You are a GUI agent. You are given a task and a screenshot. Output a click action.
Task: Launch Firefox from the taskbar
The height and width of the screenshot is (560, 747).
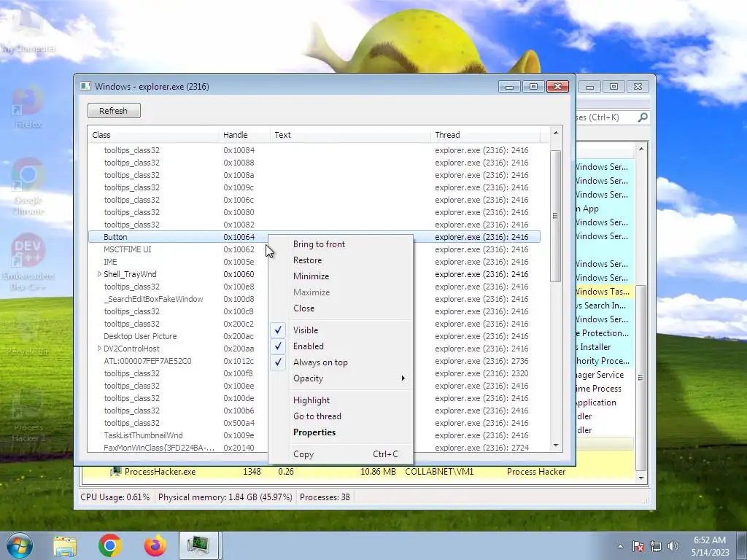[155, 545]
